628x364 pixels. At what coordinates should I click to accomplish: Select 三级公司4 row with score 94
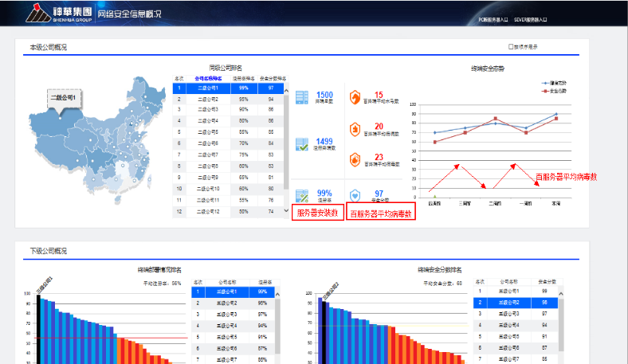pos(516,325)
